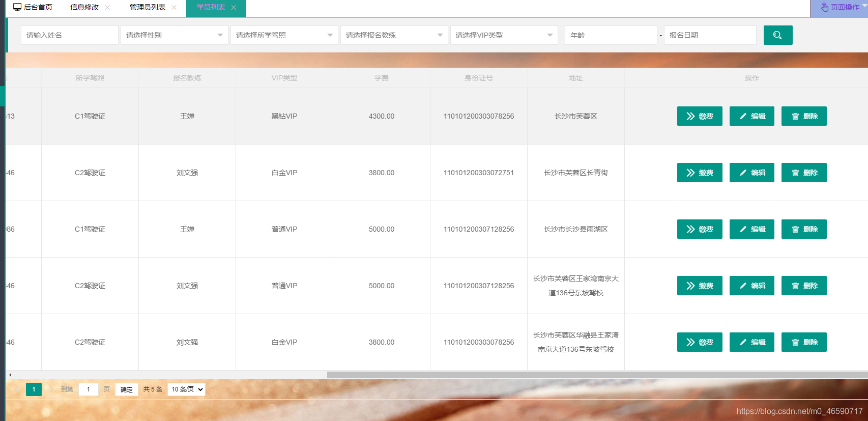The width and height of the screenshot is (868, 421).
Task: Open the 请选择VIP类型 dropdown
Action: click(x=504, y=35)
